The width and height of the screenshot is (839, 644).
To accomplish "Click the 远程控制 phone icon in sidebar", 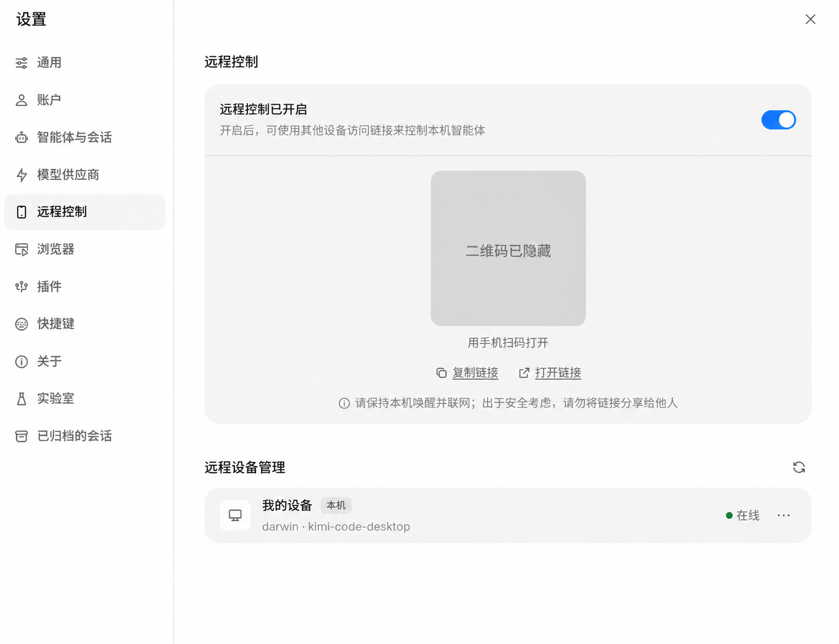I will (22, 212).
